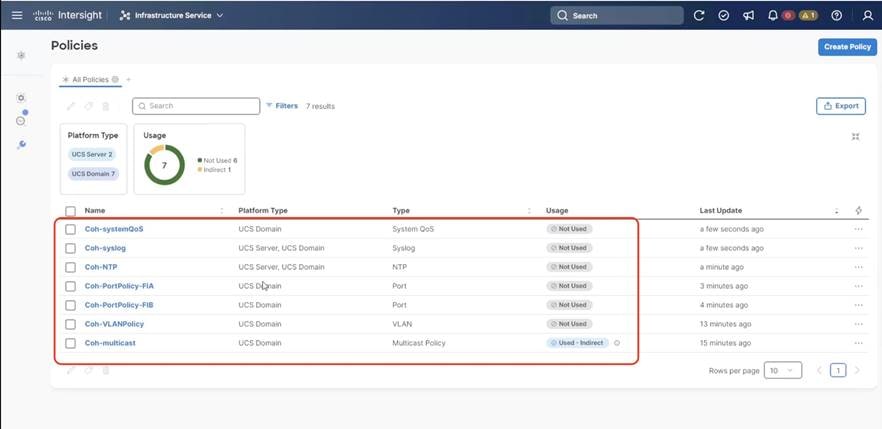Click the previous page arrow

coord(819,371)
